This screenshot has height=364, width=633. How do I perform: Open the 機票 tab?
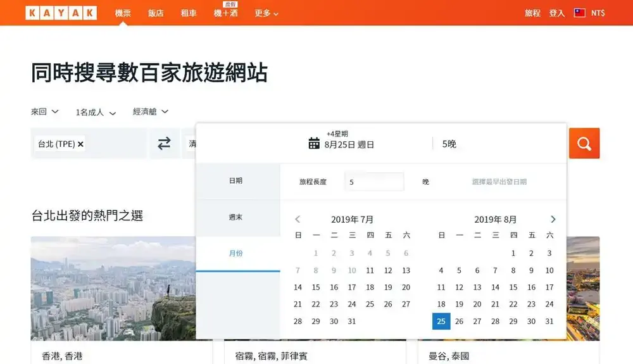point(123,13)
